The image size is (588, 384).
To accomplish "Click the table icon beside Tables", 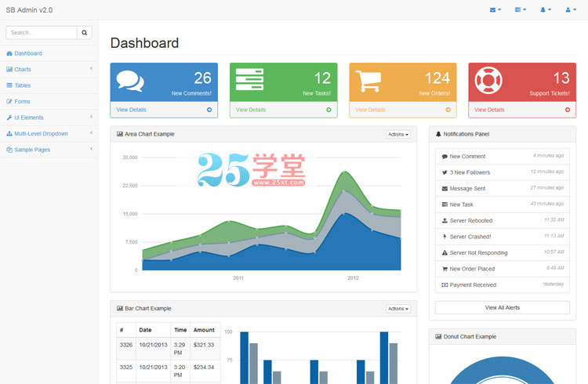I will pyautogui.click(x=9, y=85).
